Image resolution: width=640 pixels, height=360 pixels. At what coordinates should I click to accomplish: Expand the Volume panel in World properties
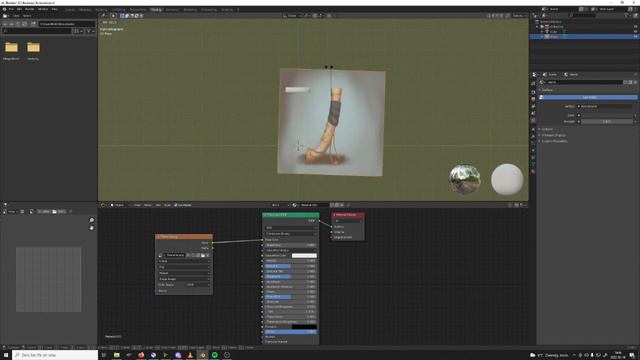pos(547,129)
